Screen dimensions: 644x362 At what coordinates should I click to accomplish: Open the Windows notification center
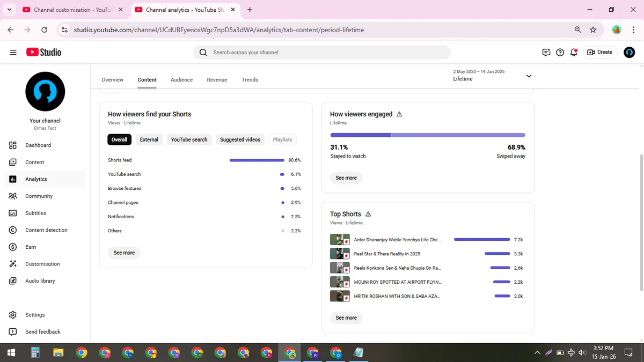click(628, 352)
